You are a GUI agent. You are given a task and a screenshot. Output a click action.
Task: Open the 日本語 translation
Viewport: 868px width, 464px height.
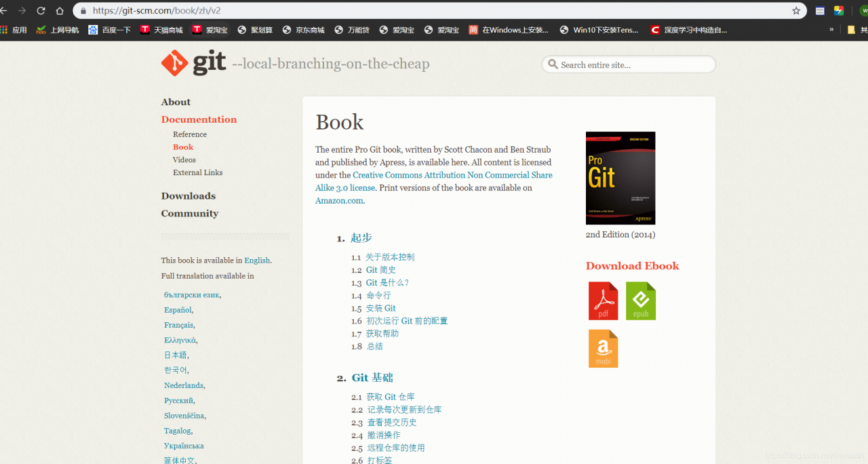[175, 355]
